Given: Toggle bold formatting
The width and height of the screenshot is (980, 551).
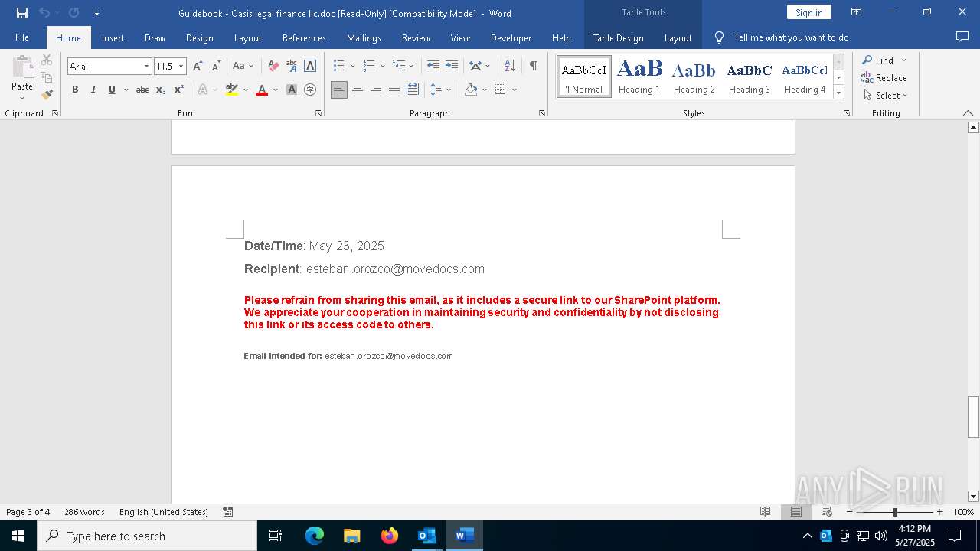Looking at the screenshot, I should (x=75, y=90).
